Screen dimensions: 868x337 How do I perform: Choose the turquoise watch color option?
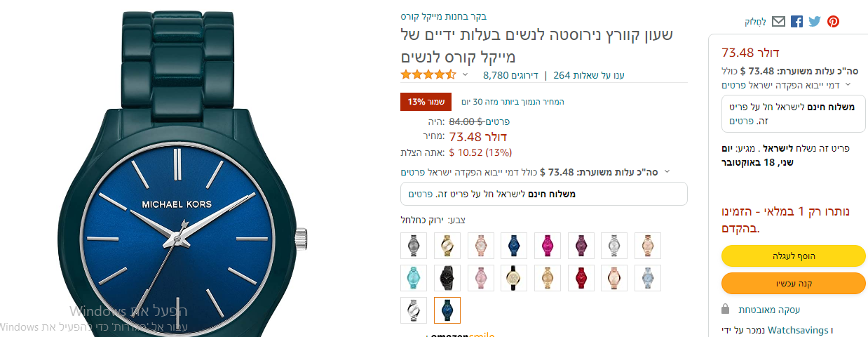[414, 278]
